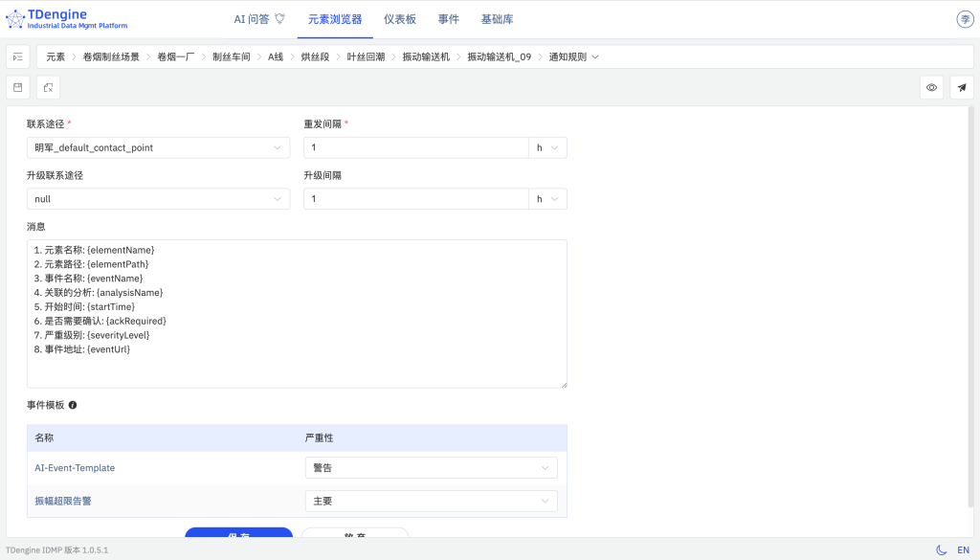This screenshot has height=560, width=980.
Task: Change the repeat interval unit from h
Action: coord(549,147)
